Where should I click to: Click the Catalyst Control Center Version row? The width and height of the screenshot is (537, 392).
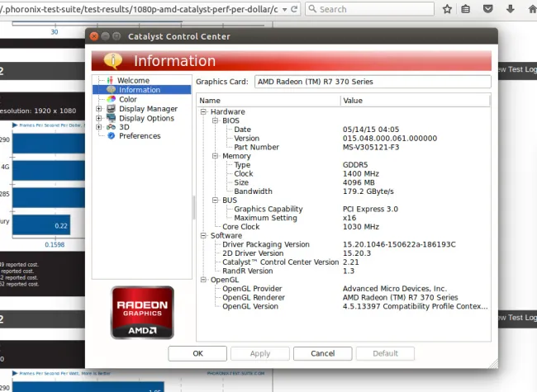344,262
